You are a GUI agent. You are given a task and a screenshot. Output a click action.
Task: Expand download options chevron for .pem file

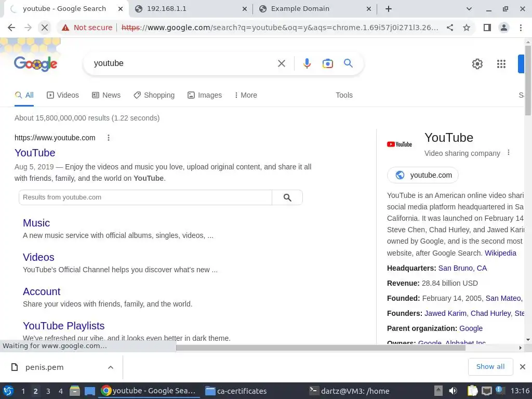pos(111,367)
